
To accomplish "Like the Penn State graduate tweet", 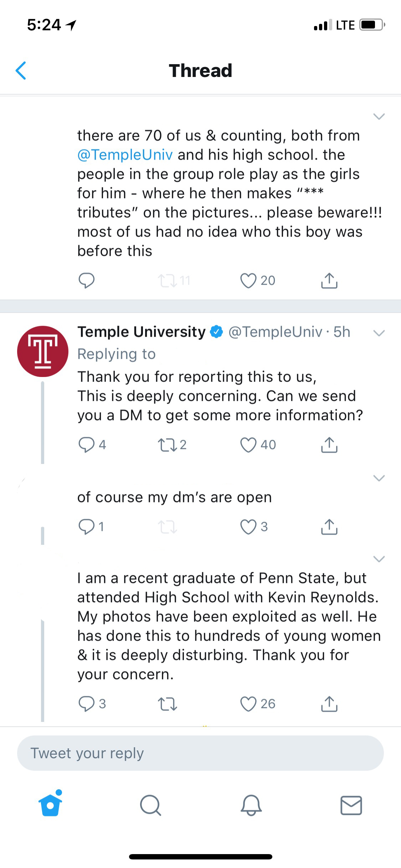I will pyautogui.click(x=248, y=704).
